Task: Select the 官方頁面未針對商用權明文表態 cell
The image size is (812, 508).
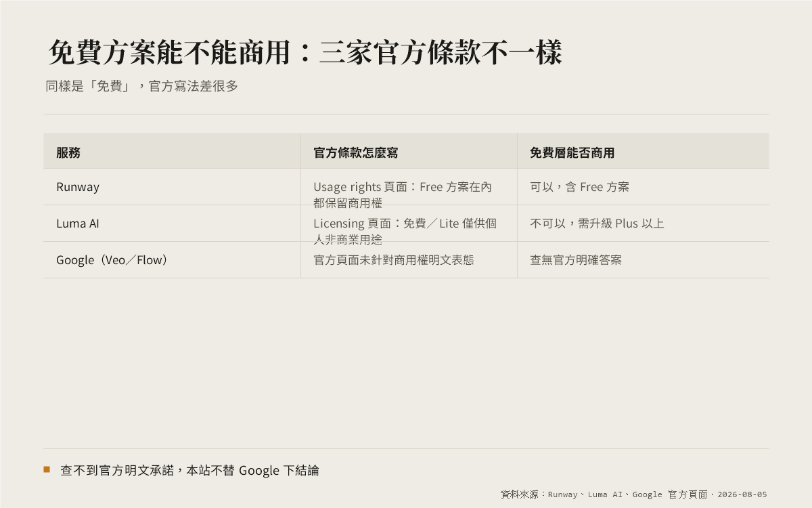Action: coord(409,260)
